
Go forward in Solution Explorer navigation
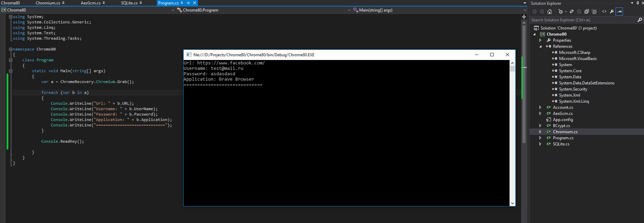542,12
